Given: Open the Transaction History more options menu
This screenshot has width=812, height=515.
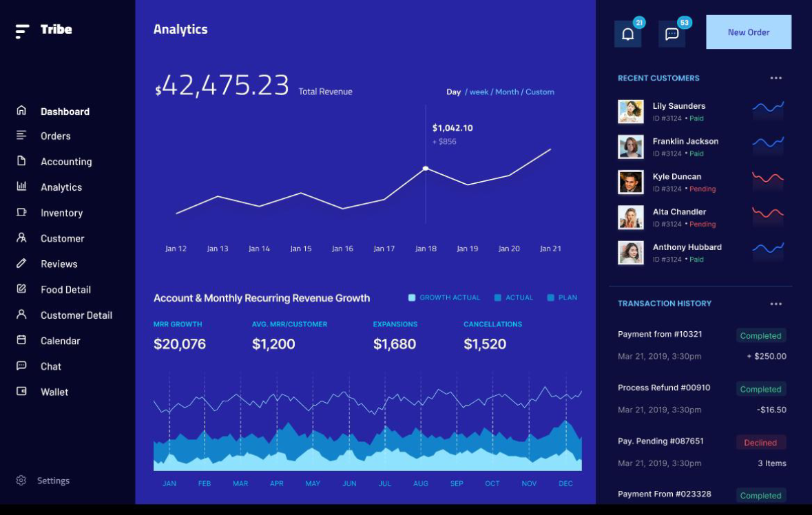Looking at the screenshot, I should pyautogui.click(x=775, y=304).
